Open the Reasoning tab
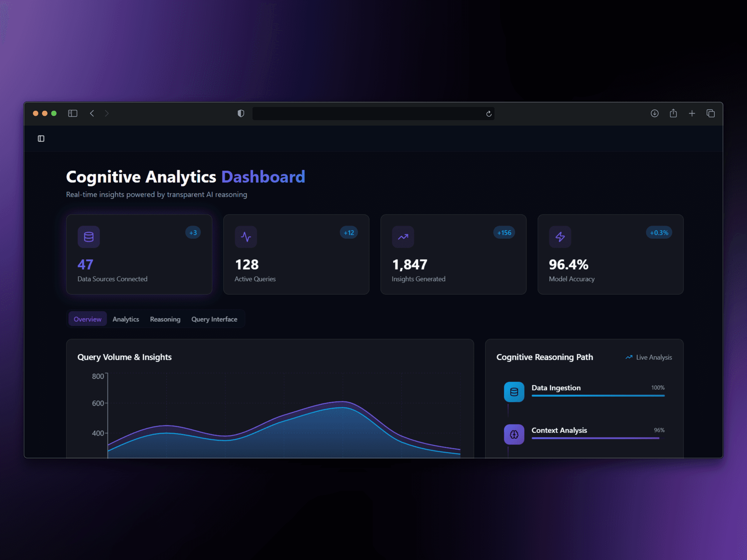 165,319
